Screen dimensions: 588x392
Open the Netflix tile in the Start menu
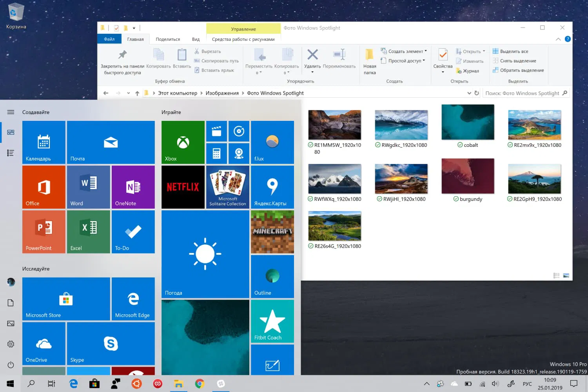(183, 187)
